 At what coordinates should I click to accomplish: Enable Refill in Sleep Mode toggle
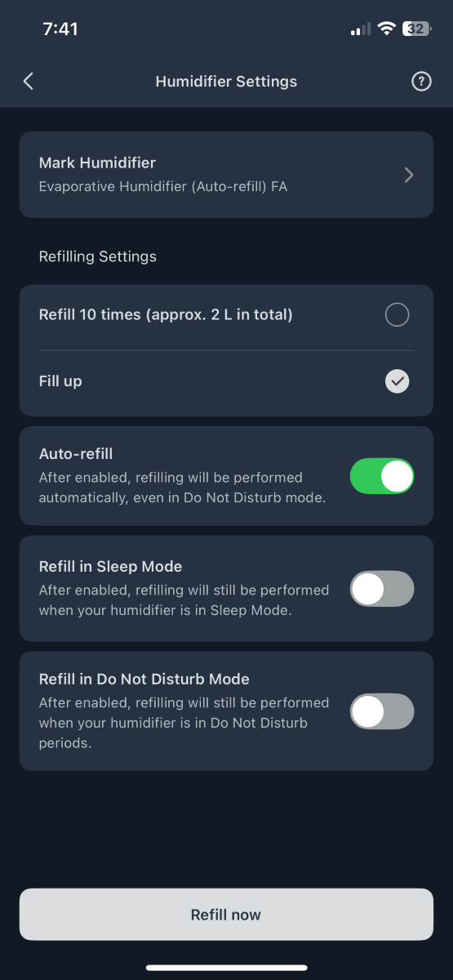(382, 589)
